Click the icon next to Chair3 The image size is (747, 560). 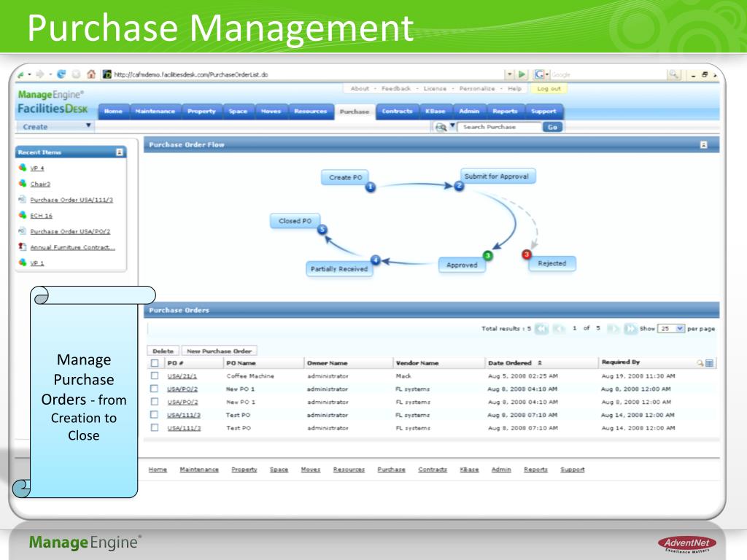(22, 183)
